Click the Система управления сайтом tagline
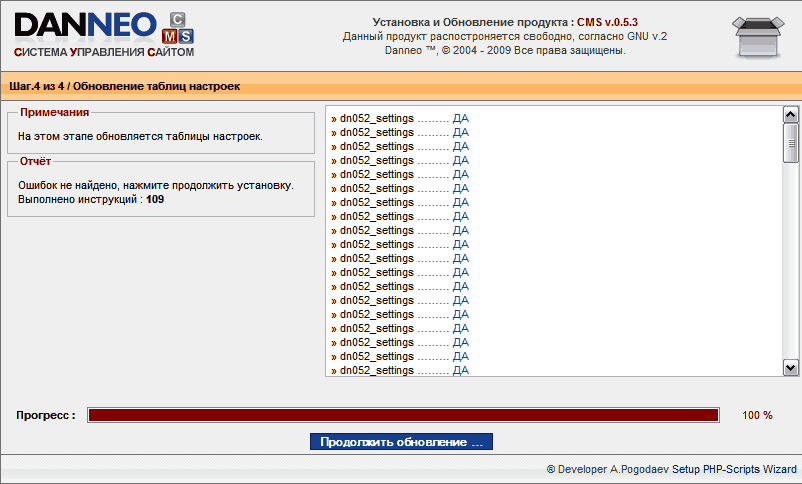 [104, 51]
